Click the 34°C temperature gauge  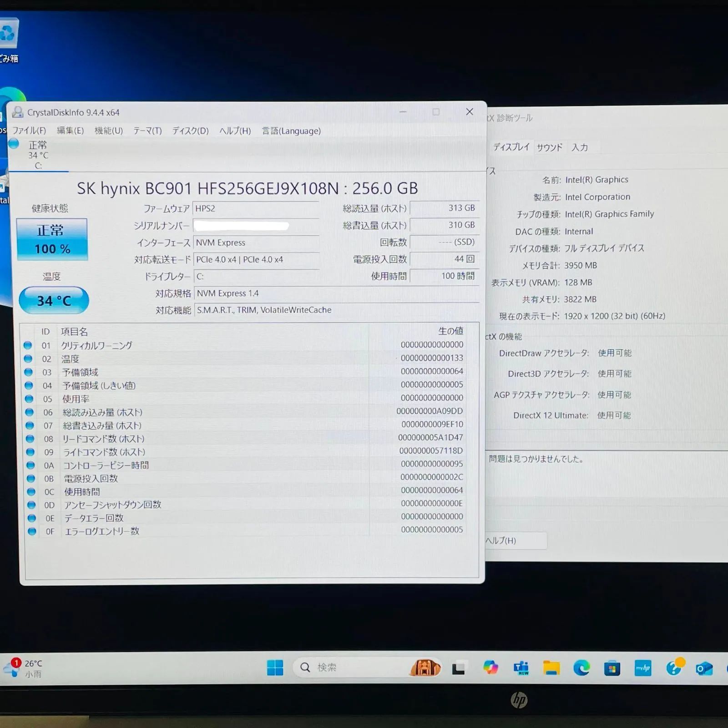coord(53,300)
